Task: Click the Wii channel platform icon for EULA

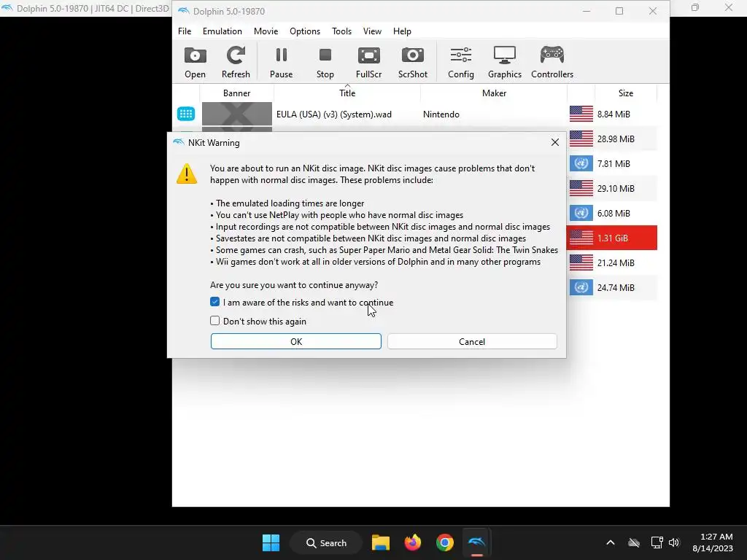Action: (186, 114)
